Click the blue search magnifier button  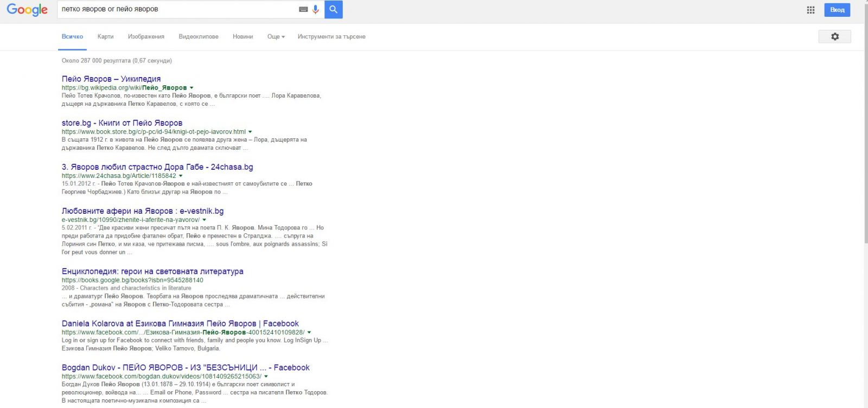(x=334, y=9)
